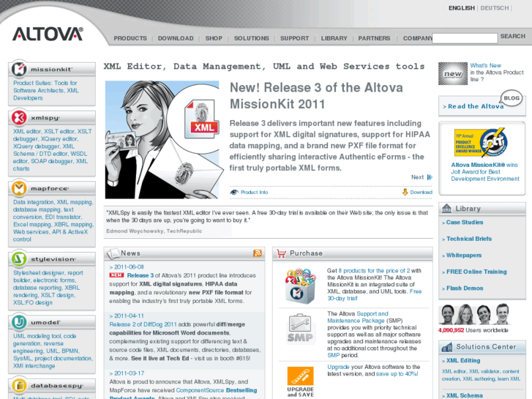
Task: Open the StyleVision product icon
Action: pyautogui.click(x=19, y=258)
